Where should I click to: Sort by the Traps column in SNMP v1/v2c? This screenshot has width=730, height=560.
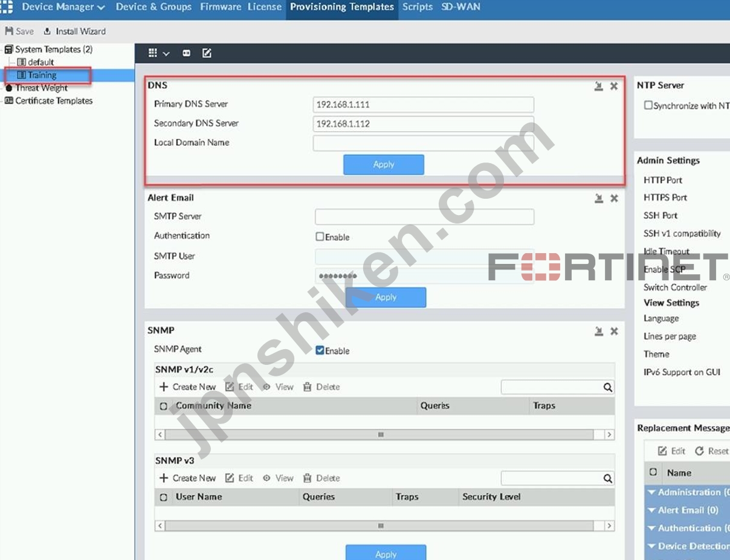544,406
